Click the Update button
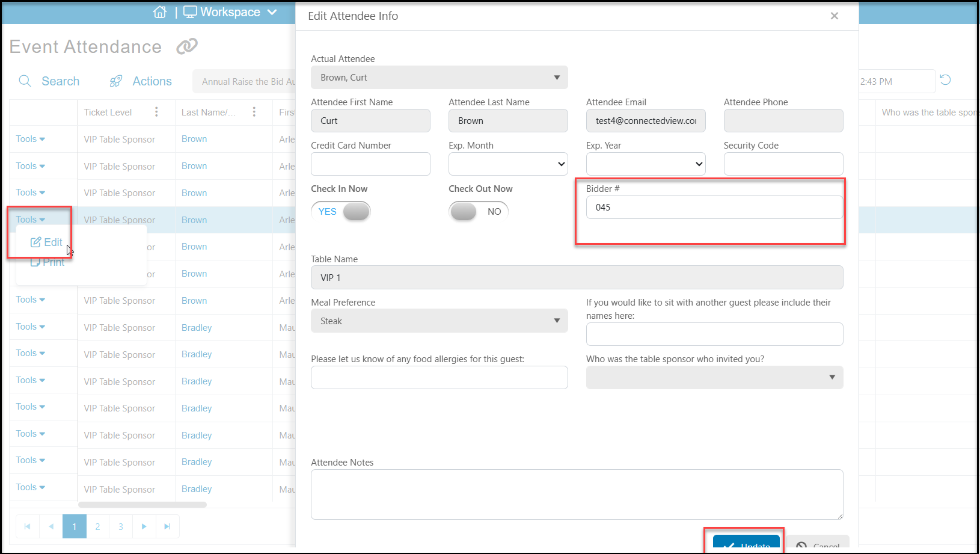 pyautogui.click(x=746, y=544)
